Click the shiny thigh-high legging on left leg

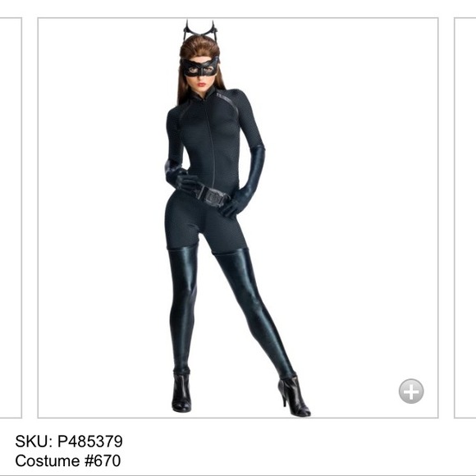(183, 308)
